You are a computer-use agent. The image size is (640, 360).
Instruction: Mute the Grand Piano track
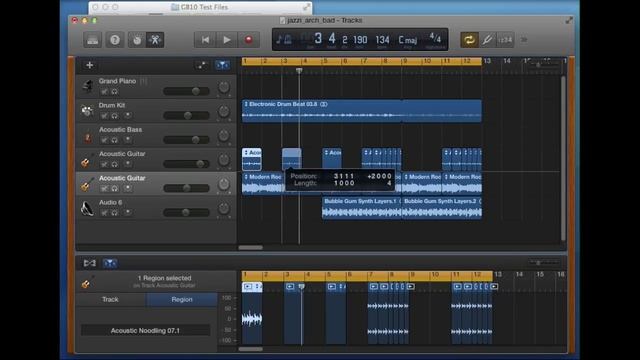(x=104, y=92)
